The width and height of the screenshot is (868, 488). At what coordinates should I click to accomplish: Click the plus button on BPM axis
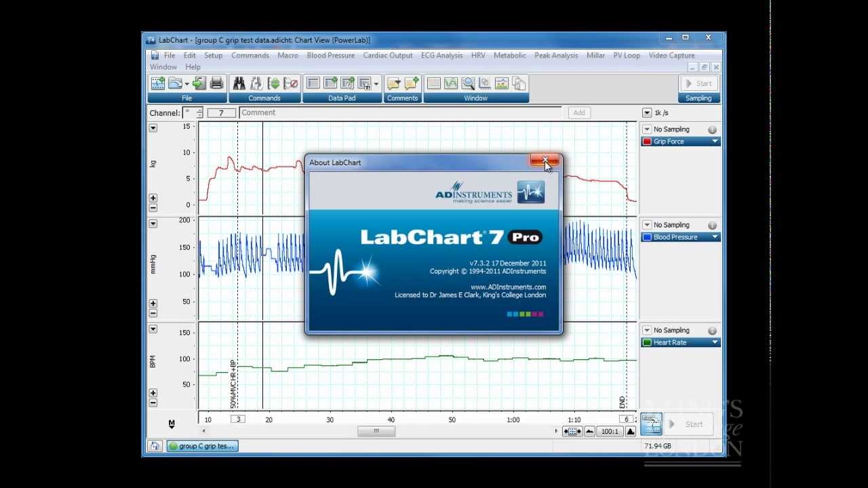[153, 393]
